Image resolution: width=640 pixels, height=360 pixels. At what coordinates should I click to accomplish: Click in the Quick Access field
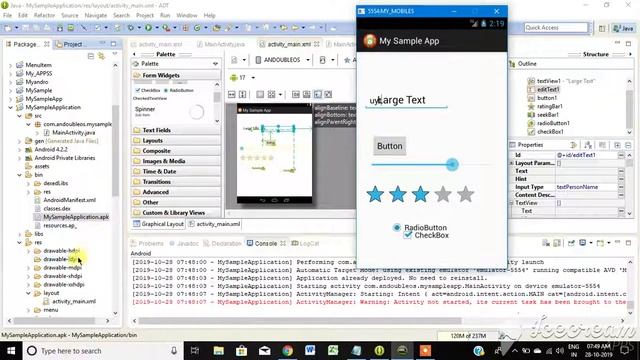point(556,27)
